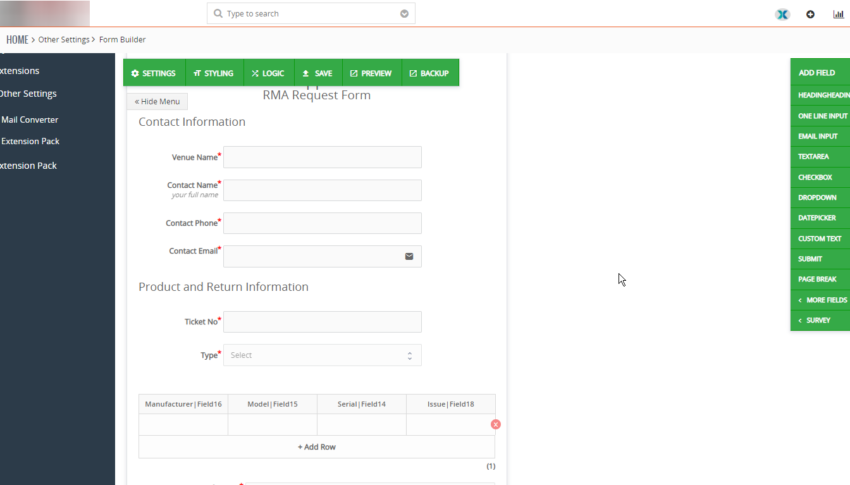Open the Styling options
The height and width of the screenshot is (485, 850).
[213, 73]
